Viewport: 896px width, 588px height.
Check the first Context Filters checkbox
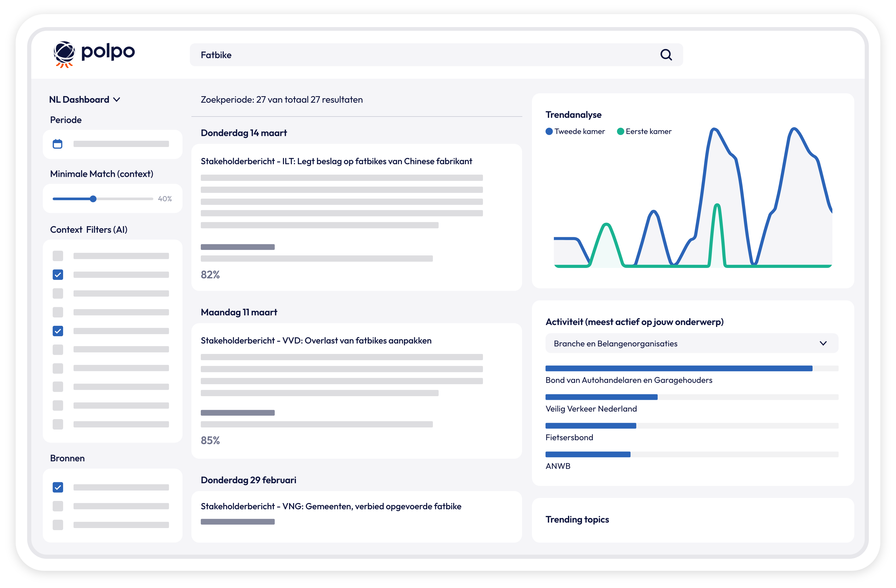tap(58, 256)
